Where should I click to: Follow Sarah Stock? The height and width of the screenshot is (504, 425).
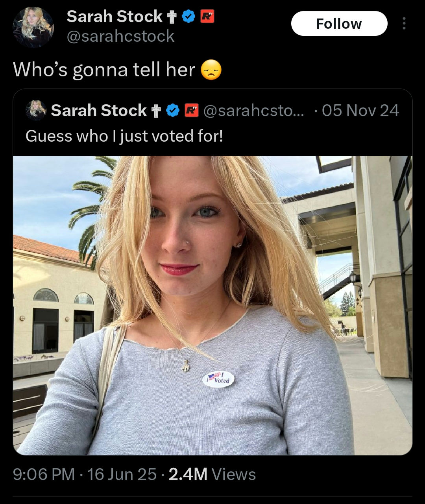(x=339, y=24)
